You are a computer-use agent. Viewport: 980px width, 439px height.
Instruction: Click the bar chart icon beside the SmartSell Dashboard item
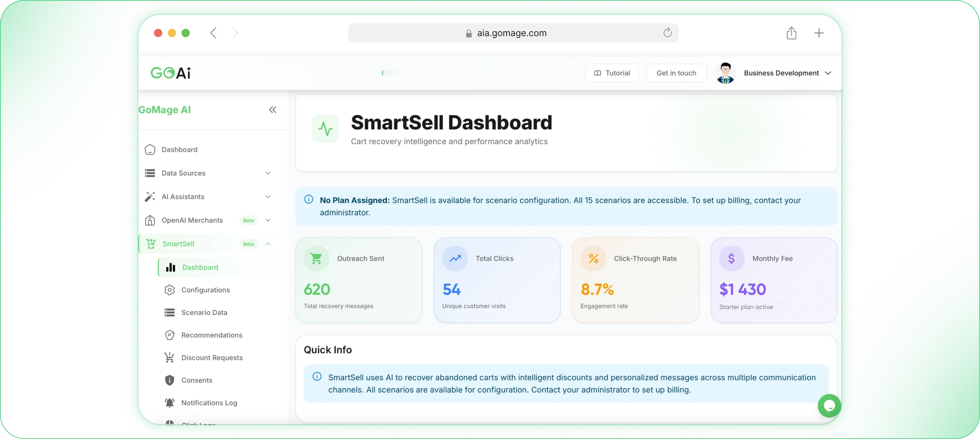click(x=171, y=267)
